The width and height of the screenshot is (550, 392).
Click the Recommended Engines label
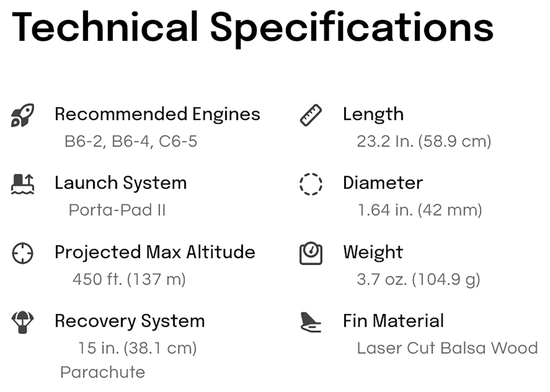coord(157,114)
